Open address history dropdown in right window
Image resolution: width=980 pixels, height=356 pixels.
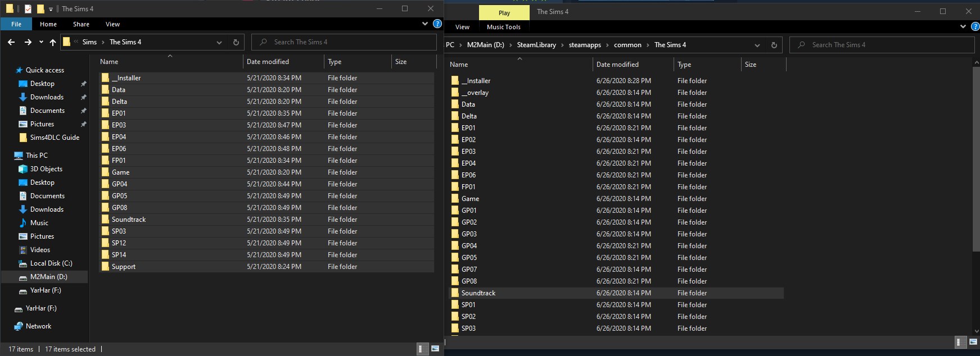pos(757,45)
